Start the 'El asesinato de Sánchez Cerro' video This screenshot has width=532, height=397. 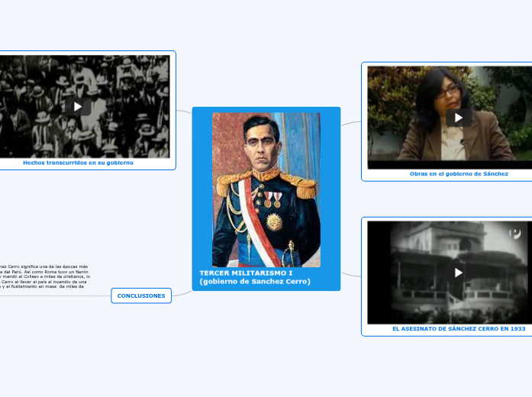click(458, 272)
